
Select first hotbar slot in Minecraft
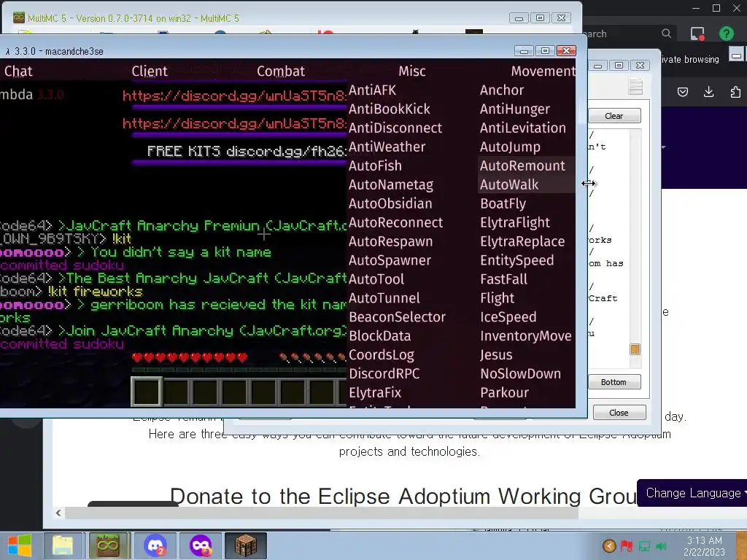[x=146, y=392]
